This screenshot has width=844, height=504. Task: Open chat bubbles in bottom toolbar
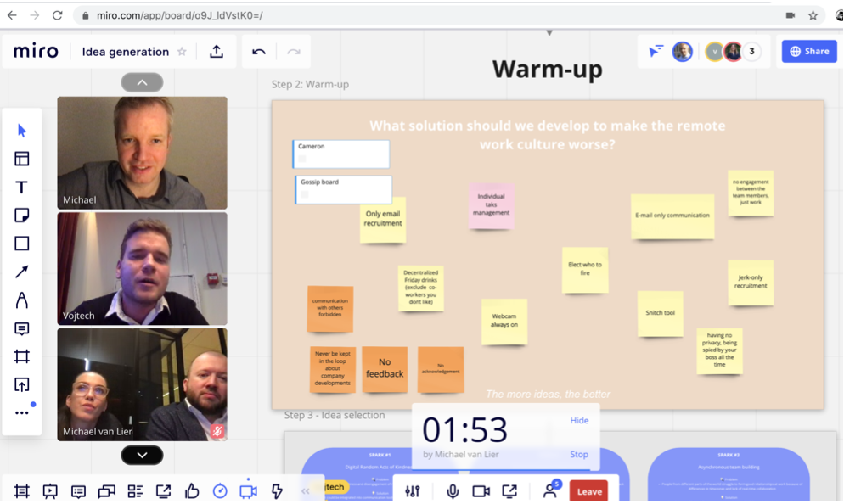[x=107, y=491]
